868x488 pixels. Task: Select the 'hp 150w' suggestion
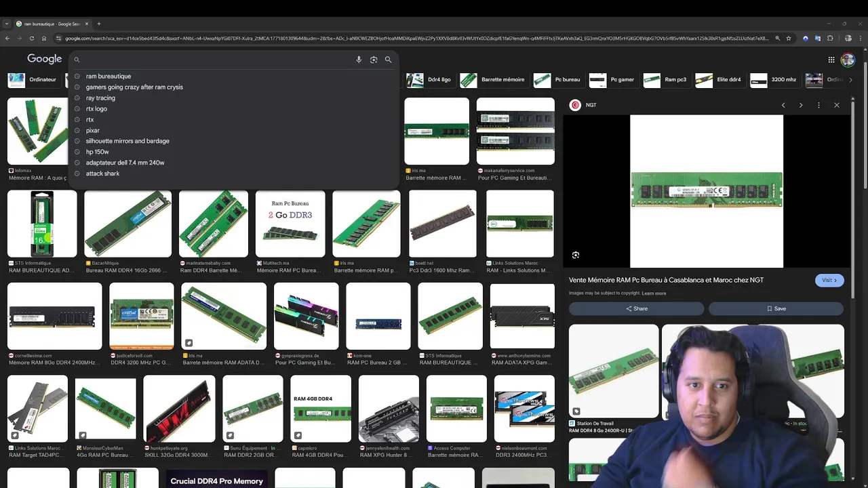pos(97,152)
